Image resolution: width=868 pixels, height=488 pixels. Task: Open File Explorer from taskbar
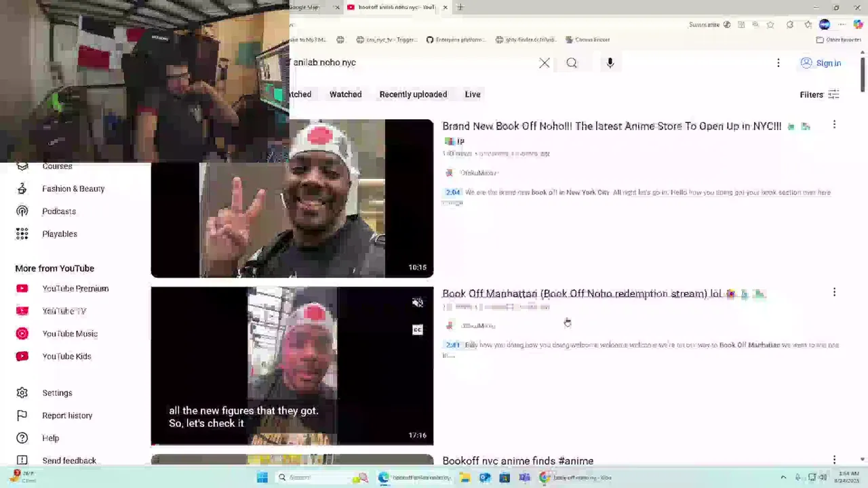coord(465,477)
